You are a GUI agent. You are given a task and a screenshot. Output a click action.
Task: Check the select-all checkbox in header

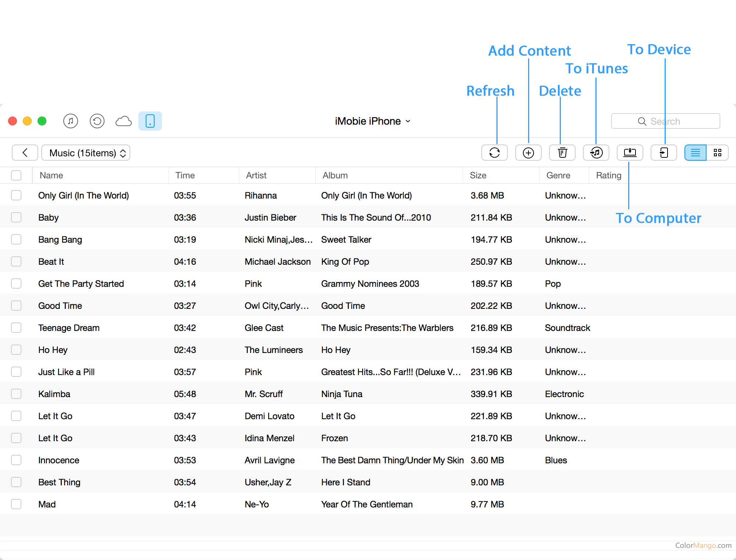[x=16, y=175]
